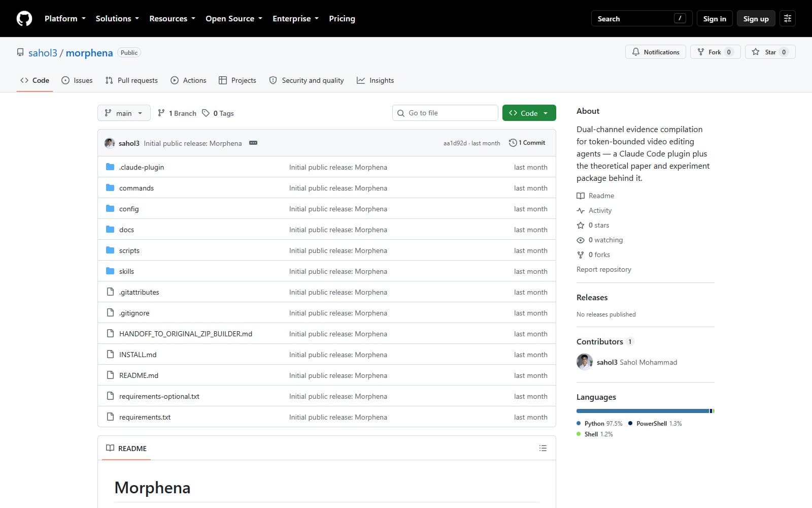Go to GitHub home via Octocat logo
The image size is (812, 508).
click(24, 19)
